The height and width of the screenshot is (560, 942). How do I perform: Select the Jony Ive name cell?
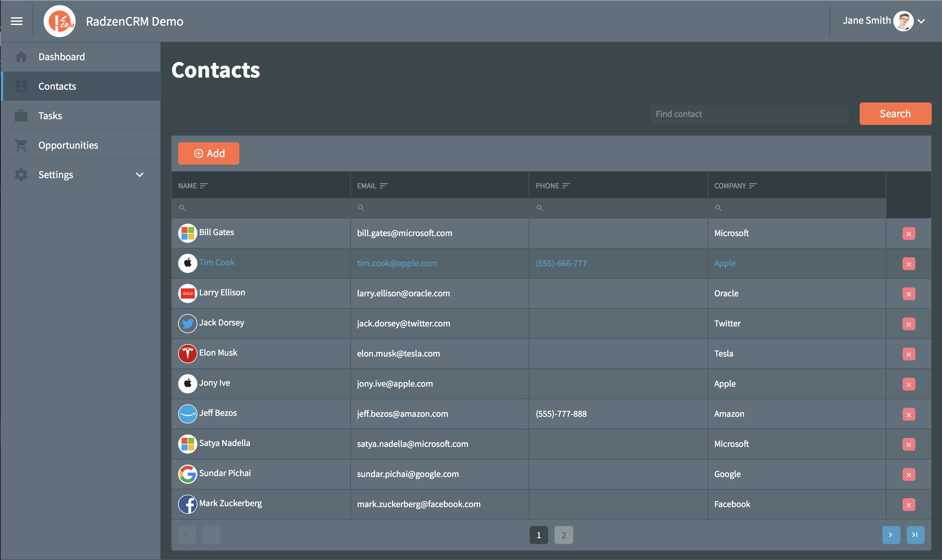tap(261, 384)
